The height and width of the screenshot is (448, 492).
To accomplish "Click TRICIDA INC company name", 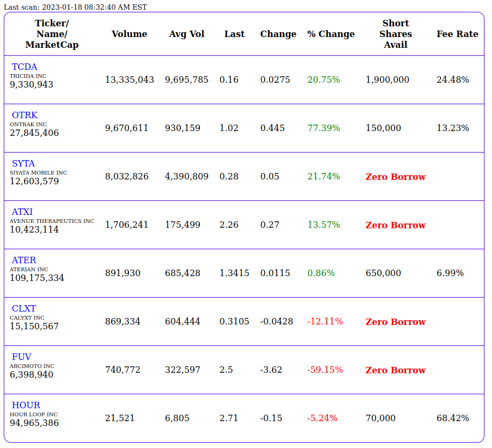I will point(28,76).
